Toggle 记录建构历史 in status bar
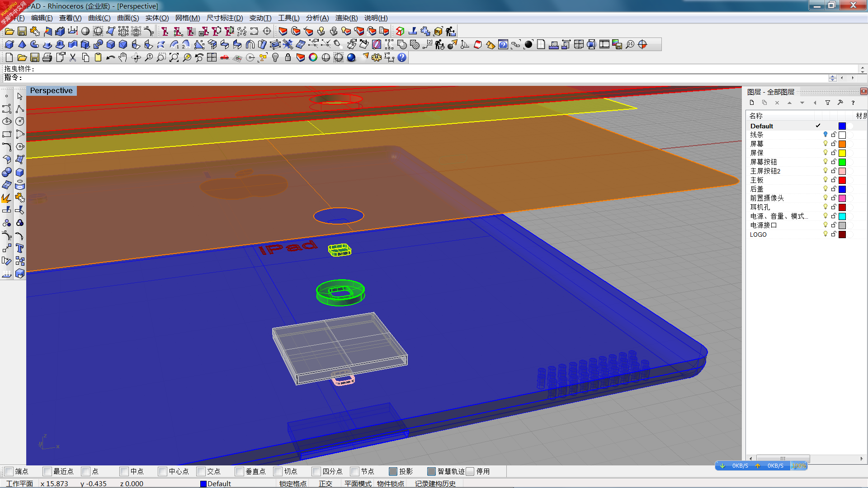 point(435,483)
